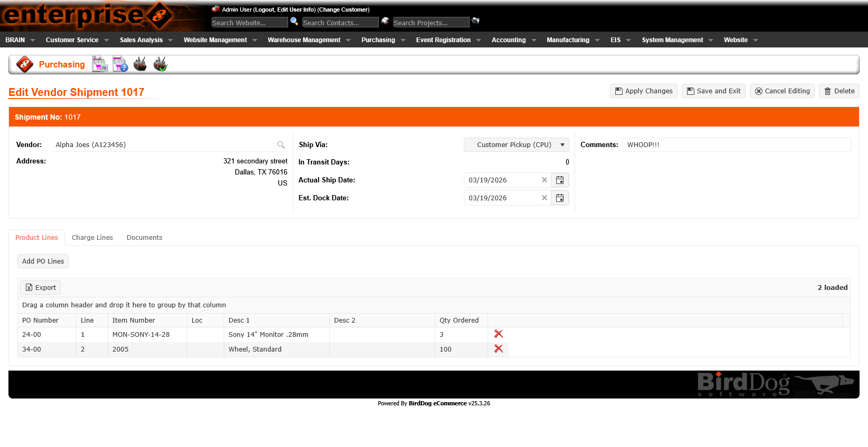868x447 pixels.
Task: Click the website search magnifier icon
Action: click(294, 21)
